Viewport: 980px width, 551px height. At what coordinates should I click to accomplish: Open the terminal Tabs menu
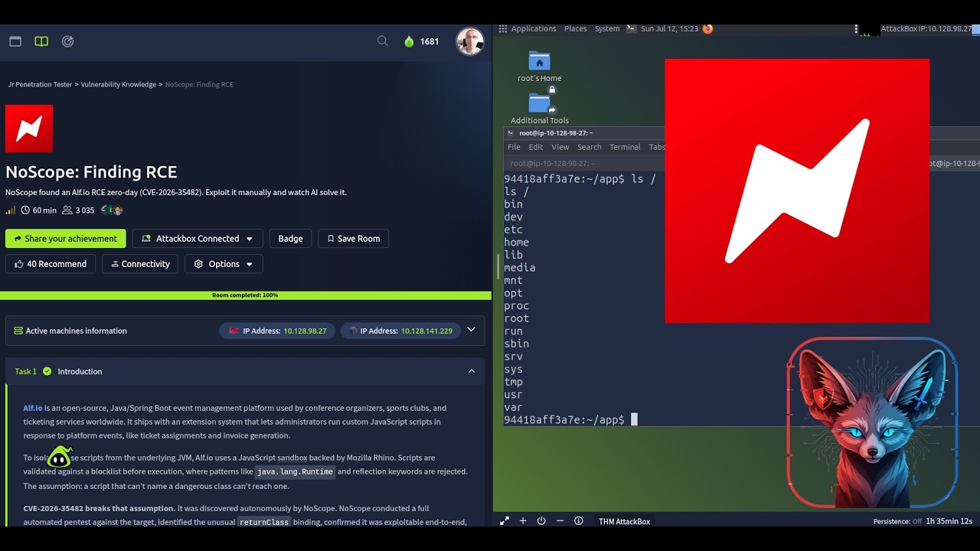pos(657,147)
